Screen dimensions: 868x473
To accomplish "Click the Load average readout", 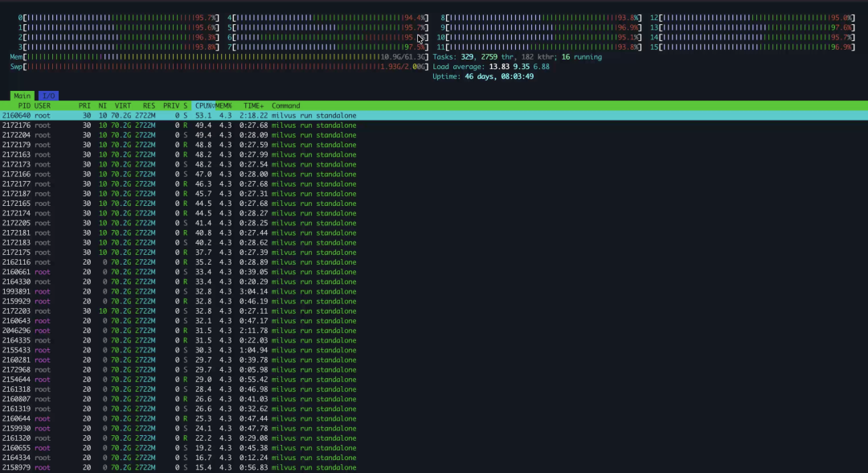I will [491, 67].
